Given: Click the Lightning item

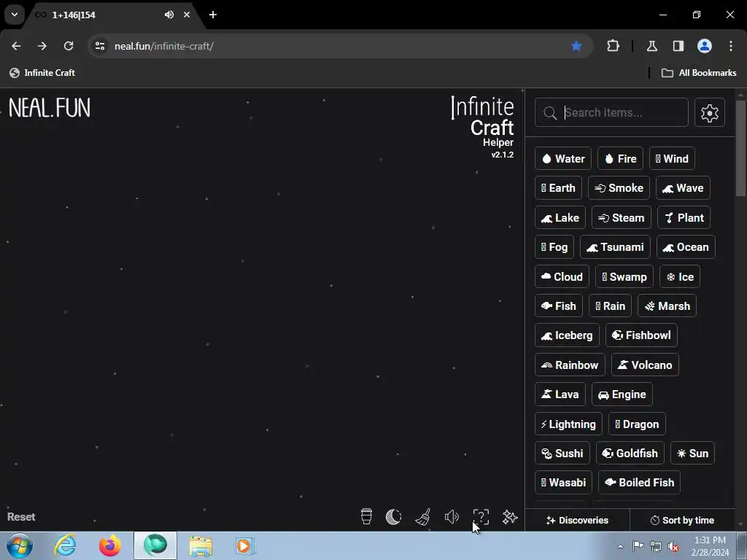Looking at the screenshot, I should coord(568,424).
